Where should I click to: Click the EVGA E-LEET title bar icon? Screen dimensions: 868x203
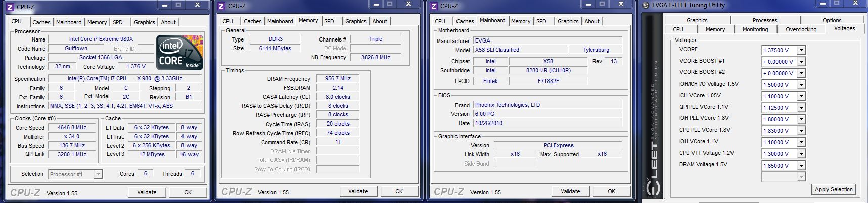[646, 6]
